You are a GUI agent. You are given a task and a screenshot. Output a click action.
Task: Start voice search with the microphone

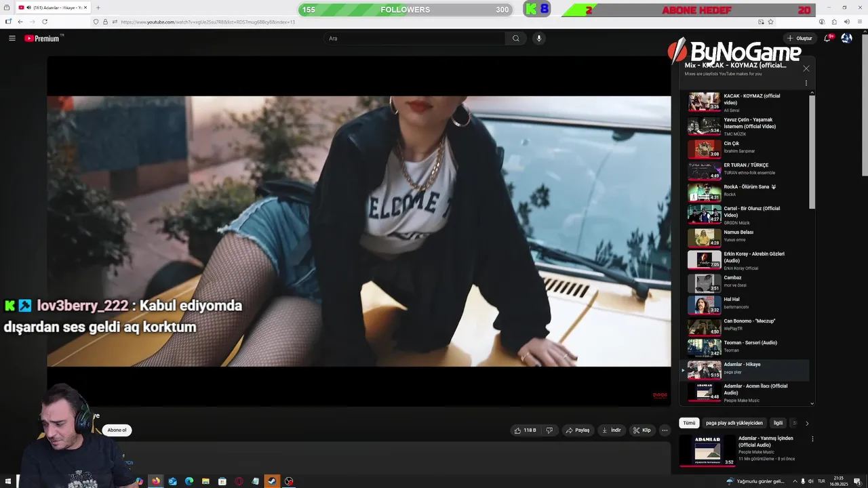(539, 39)
